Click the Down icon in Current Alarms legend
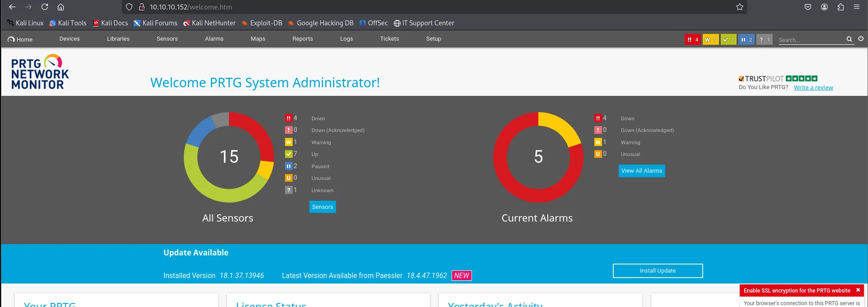The image size is (868, 307). click(x=598, y=118)
